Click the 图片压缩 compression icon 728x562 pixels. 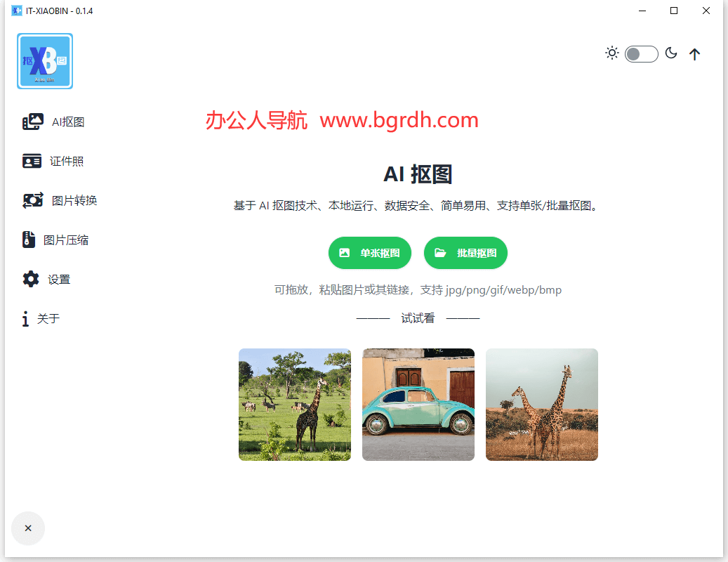click(x=29, y=239)
